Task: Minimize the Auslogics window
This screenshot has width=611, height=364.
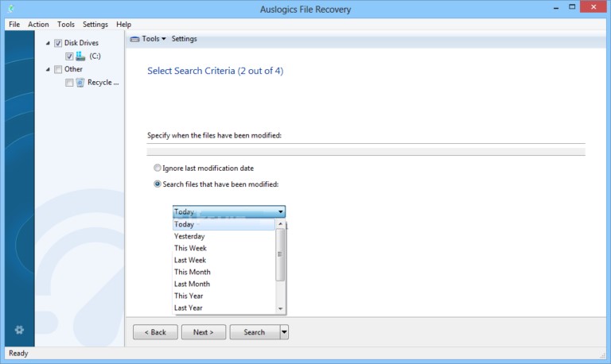Action: [x=556, y=6]
